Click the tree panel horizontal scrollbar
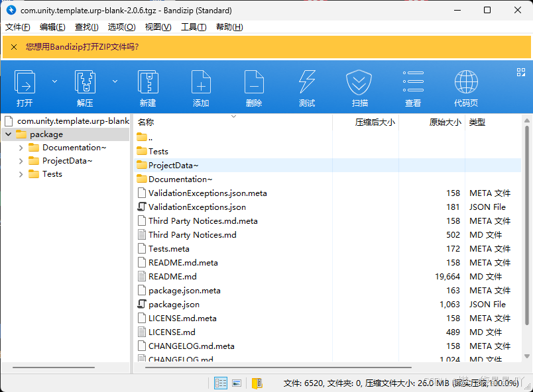 [54, 367]
